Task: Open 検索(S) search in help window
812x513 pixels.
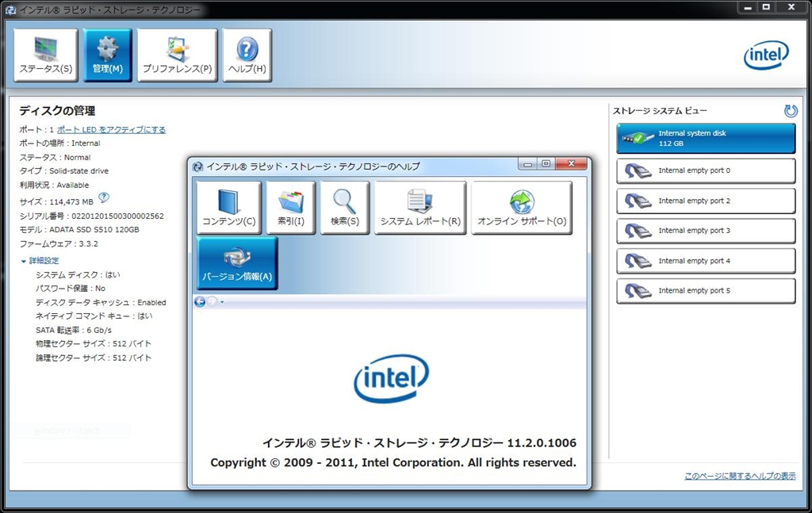Action: (345, 208)
